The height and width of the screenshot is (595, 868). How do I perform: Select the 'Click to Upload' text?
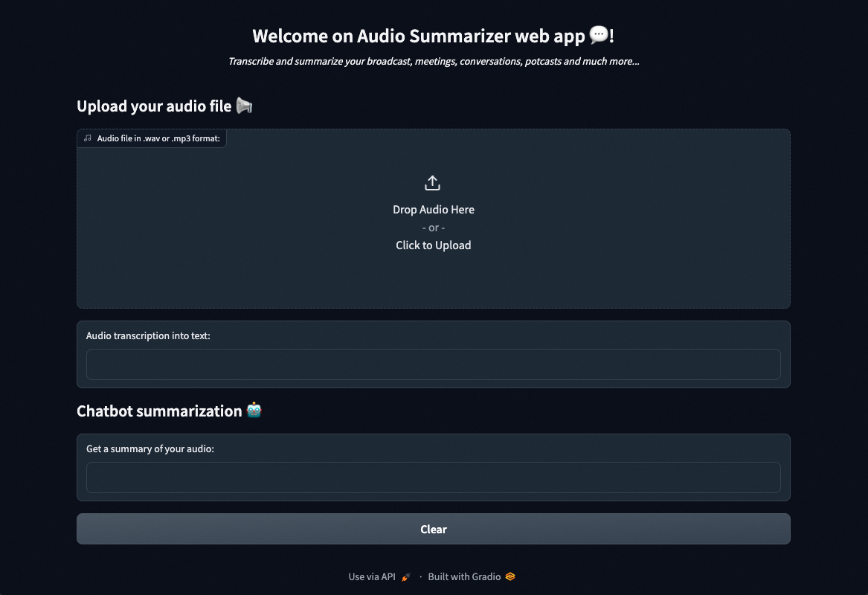click(433, 245)
